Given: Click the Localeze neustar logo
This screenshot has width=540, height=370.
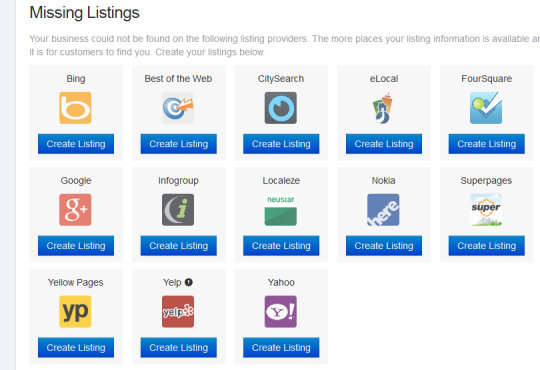Looking at the screenshot, I should coord(281,210).
